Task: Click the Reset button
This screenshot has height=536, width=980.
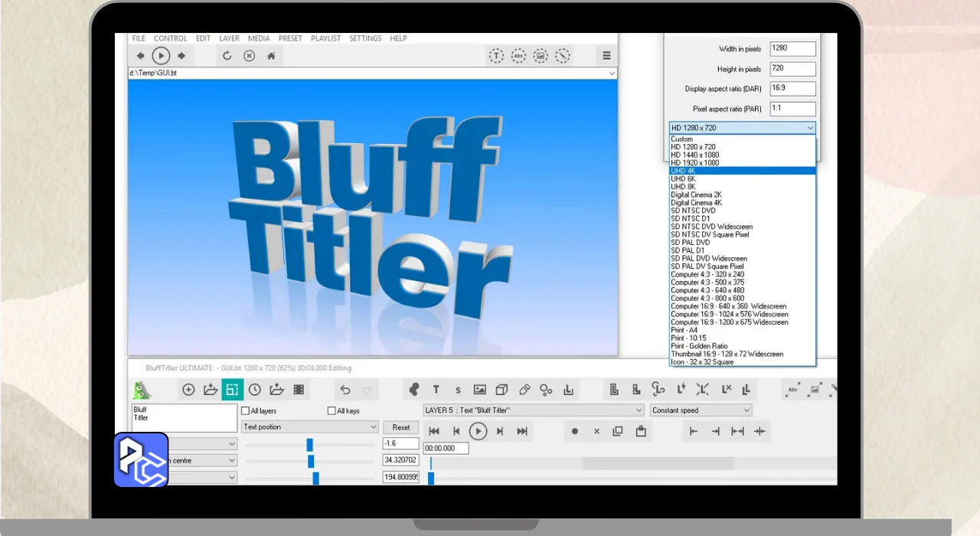Action: pos(401,427)
